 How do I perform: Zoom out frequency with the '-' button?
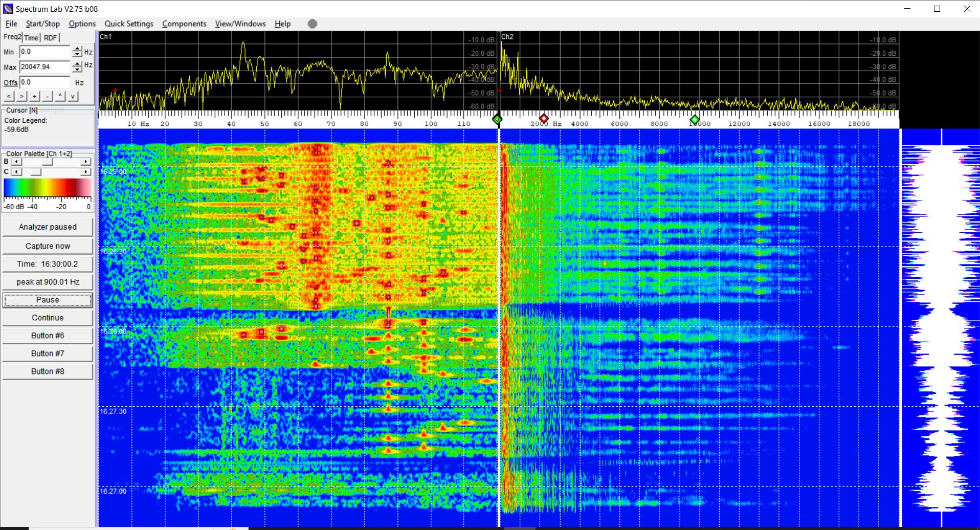pyautogui.click(x=47, y=96)
